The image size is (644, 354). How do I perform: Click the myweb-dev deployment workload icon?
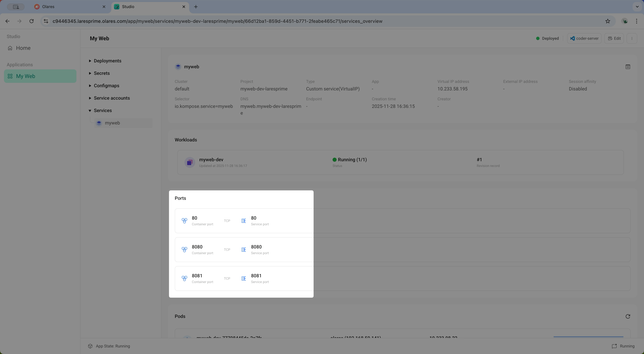(x=190, y=162)
